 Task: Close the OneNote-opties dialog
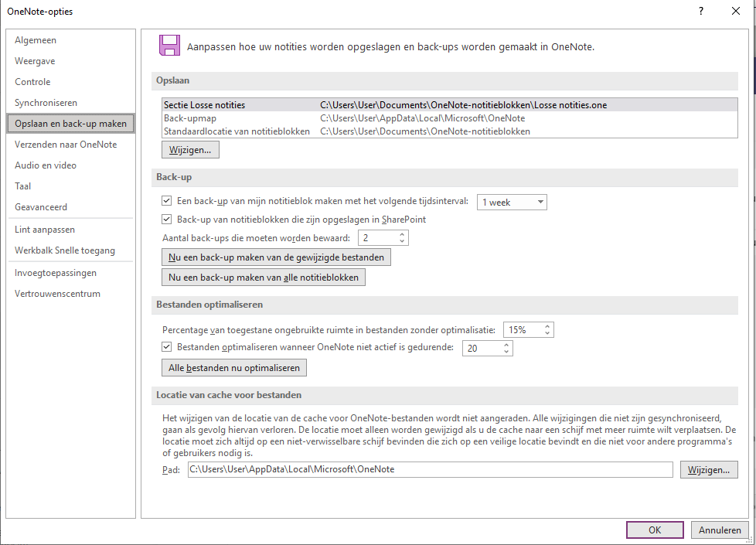tap(736, 11)
